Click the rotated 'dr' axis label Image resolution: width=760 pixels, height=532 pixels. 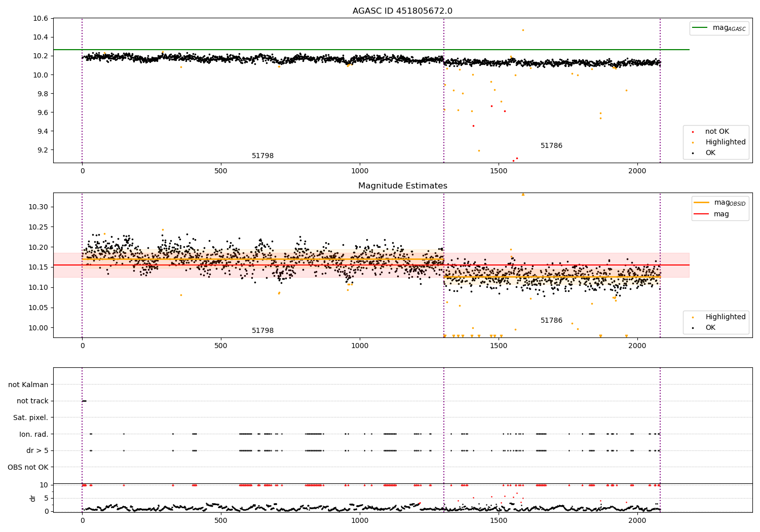click(x=33, y=498)
